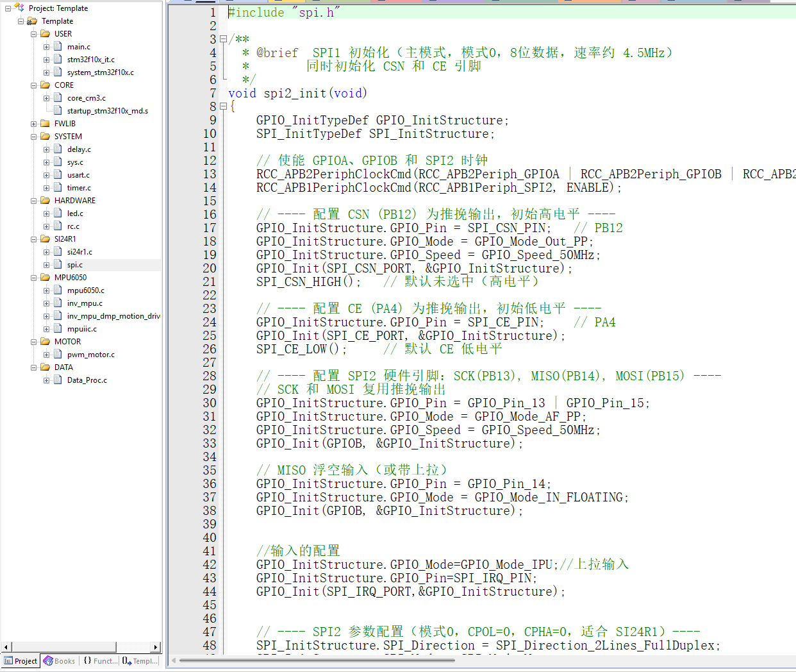Screen dimensions: 796x672
Task: Collapse the SI24R1 group
Action: tap(33, 239)
